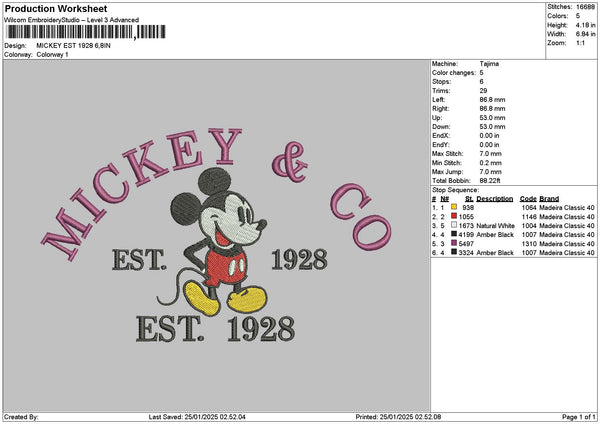The width and height of the screenshot is (600, 424).
Task: Click thread code '1064' in stop row 1
Action: (529, 207)
